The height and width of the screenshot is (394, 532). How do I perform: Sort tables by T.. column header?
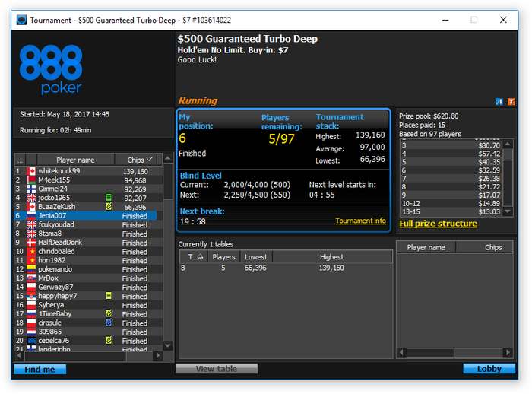195,257
